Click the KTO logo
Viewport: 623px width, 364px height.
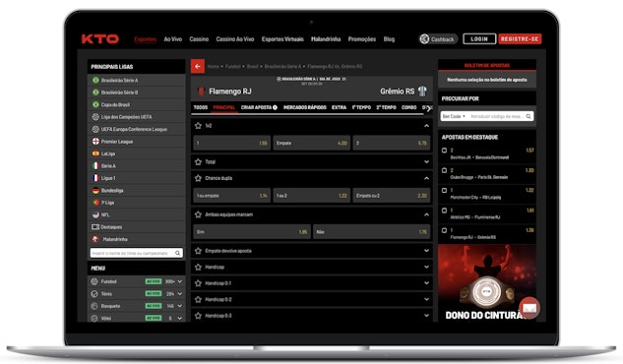coord(100,39)
